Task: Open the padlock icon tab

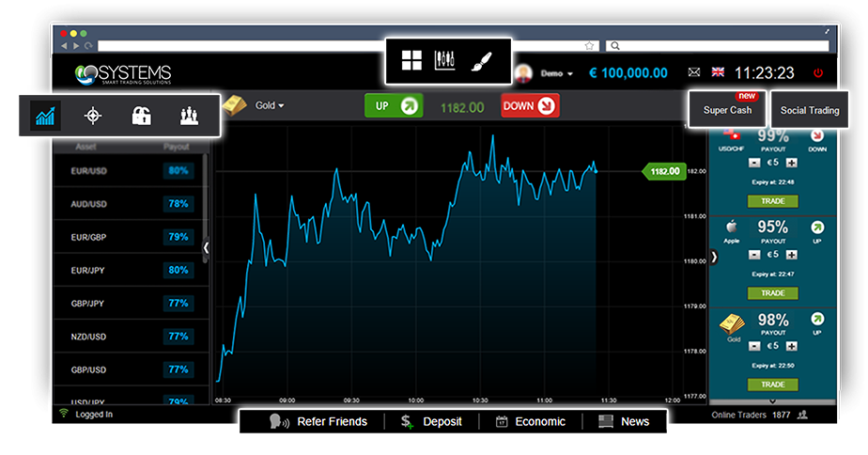Action: click(140, 116)
